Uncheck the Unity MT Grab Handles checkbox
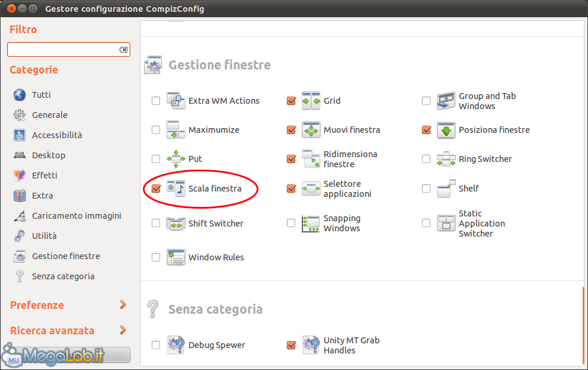 [292, 345]
